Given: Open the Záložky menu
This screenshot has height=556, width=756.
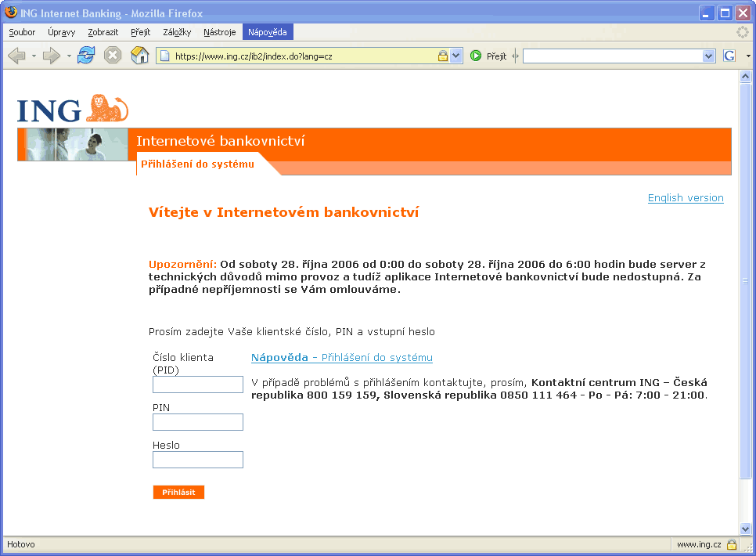Looking at the screenshot, I should click(177, 32).
